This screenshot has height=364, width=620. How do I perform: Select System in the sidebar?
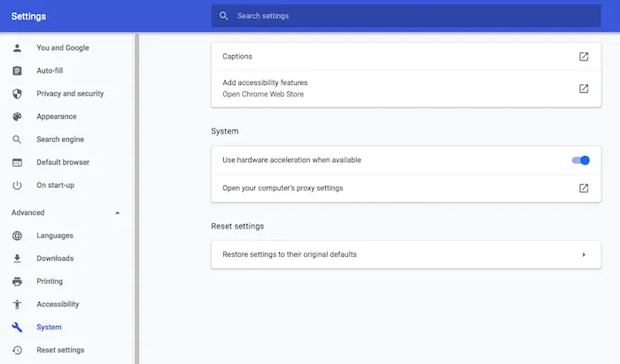click(49, 327)
